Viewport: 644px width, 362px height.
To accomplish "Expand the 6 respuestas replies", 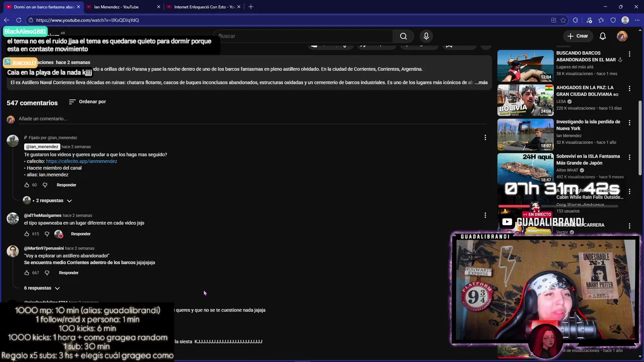I will (42, 288).
